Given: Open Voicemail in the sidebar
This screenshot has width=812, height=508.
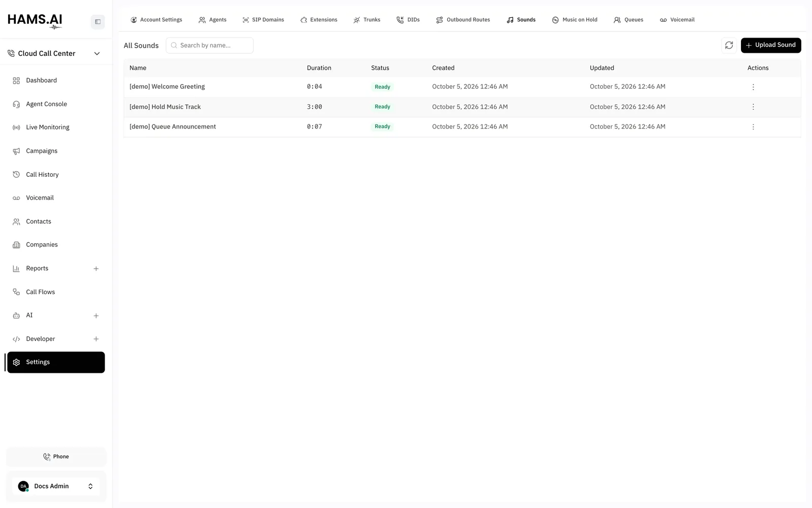Looking at the screenshot, I should (x=56, y=198).
